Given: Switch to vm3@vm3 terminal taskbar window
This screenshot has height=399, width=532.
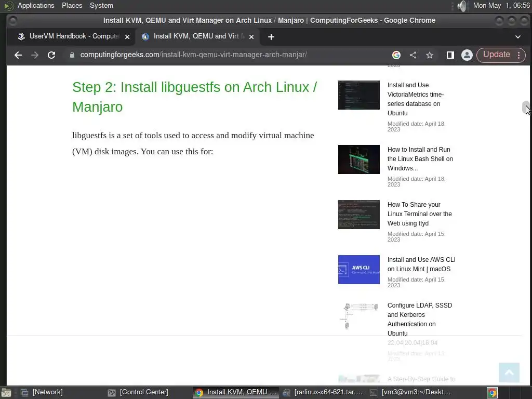Looking at the screenshot, I should [x=410, y=392].
